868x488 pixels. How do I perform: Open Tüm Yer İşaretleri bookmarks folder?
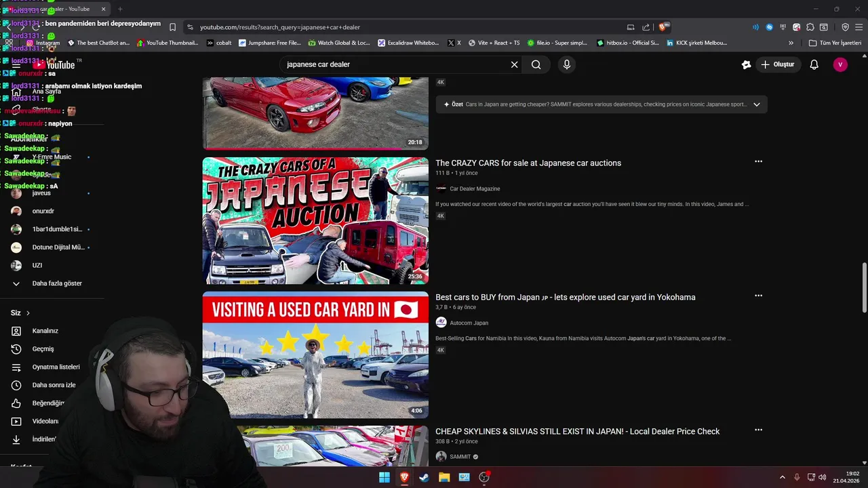(x=835, y=43)
